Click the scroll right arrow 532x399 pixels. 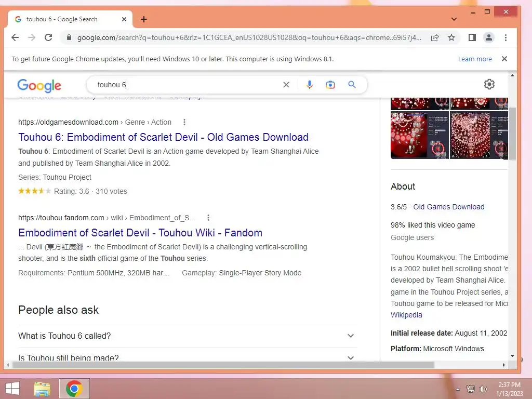coord(504,365)
